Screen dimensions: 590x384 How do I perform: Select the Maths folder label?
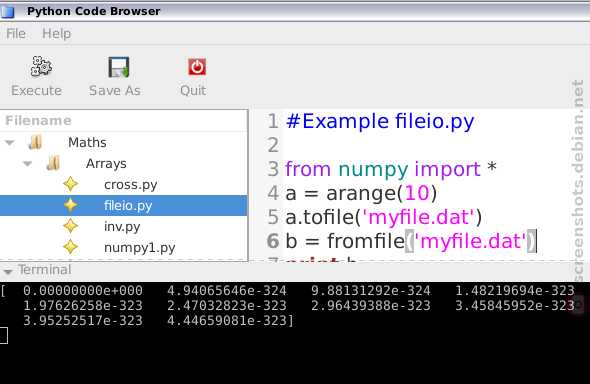pyautogui.click(x=87, y=143)
